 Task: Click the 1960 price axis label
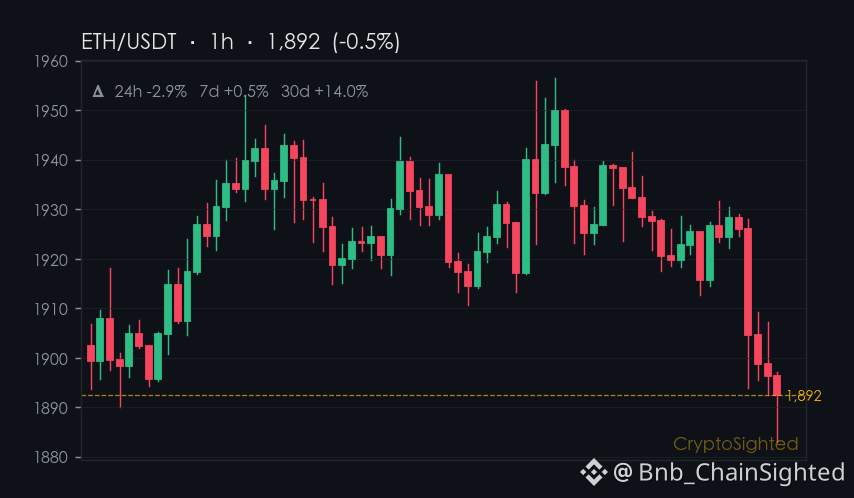click(51, 62)
